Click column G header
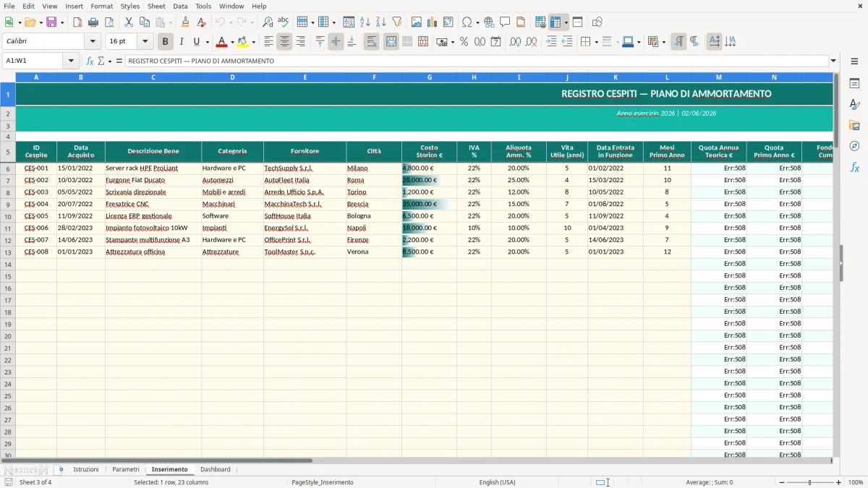The height and width of the screenshot is (488, 868). 430,77
